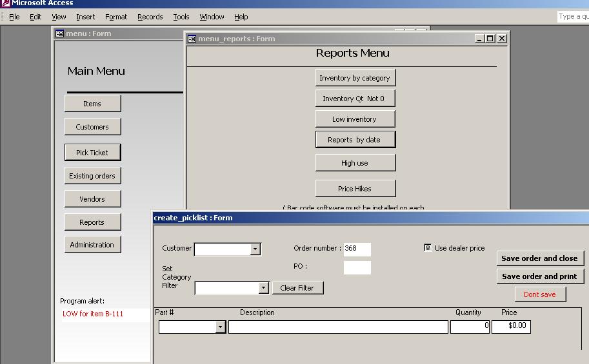Open the Records menu
Viewport: 589px width, 364px height.
coord(150,17)
